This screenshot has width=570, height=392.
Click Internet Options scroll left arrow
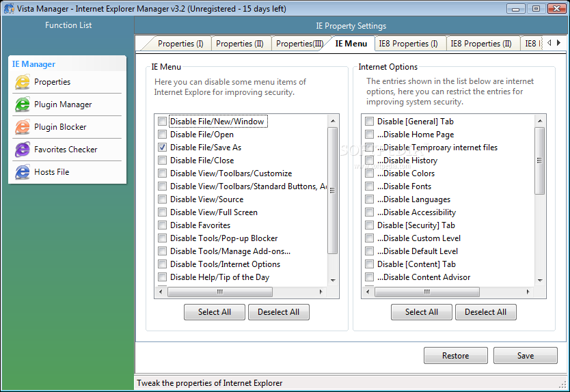(x=368, y=292)
